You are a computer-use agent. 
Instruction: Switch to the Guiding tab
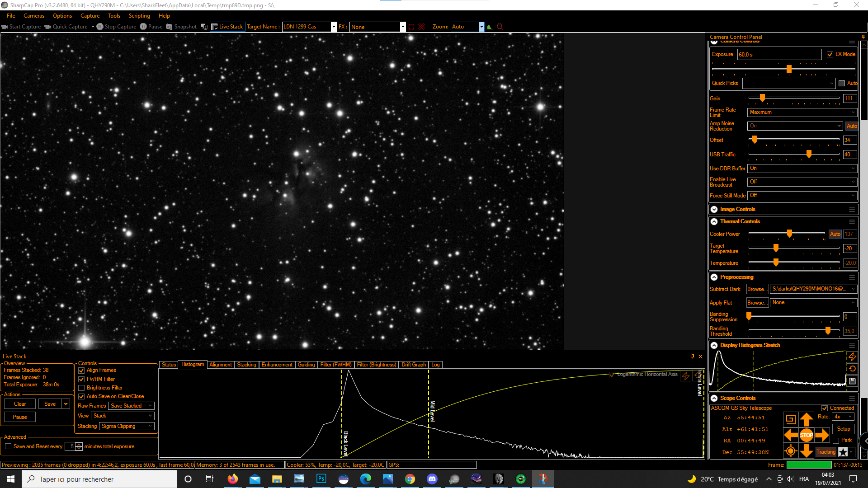(306, 365)
